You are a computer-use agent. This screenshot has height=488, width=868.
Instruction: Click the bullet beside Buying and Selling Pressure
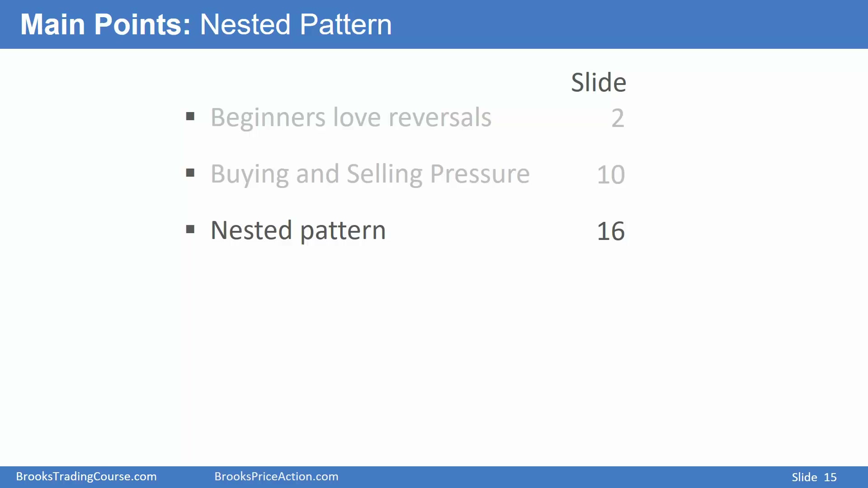tap(190, 173)
